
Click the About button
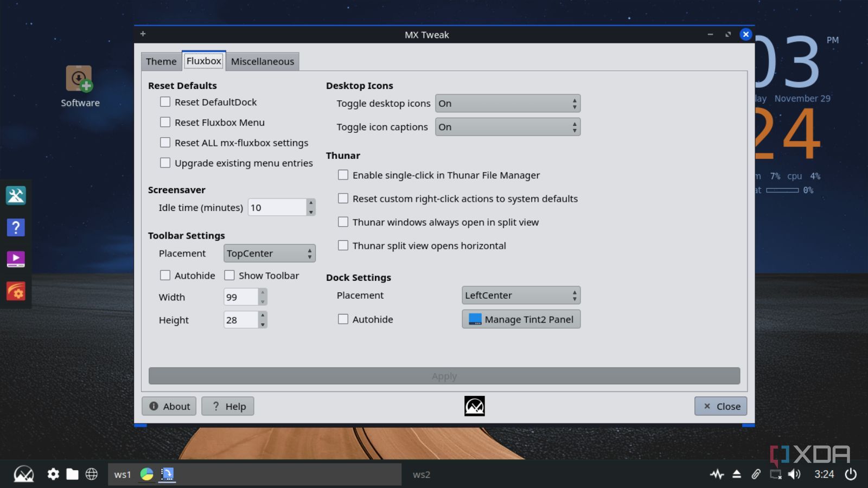point(169,406)
